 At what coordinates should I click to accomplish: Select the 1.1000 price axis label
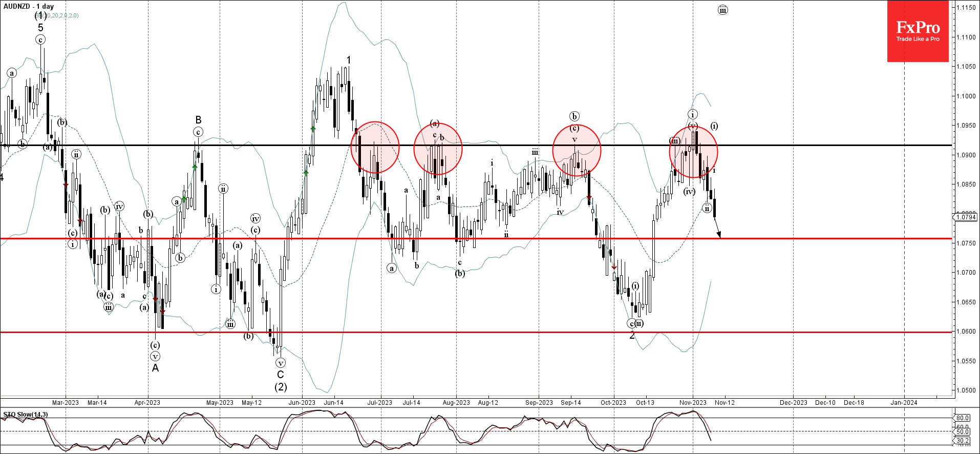pyautogui.click(x=966, y=96)
